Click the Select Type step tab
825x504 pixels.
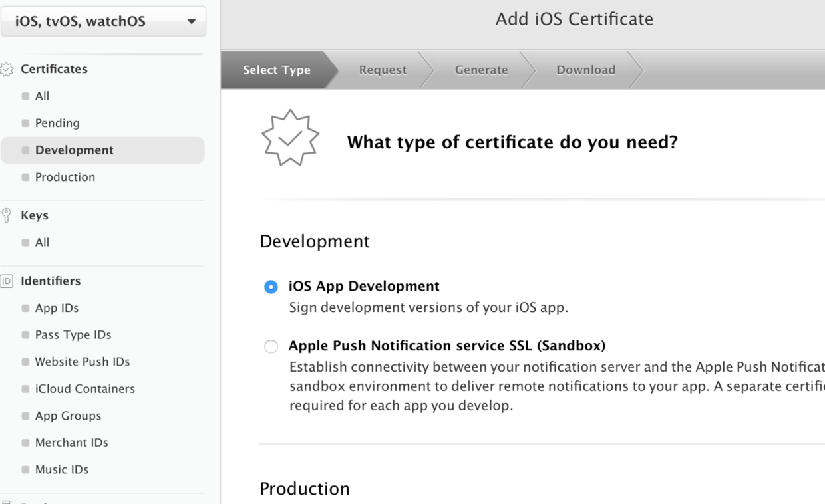(276, 70)
